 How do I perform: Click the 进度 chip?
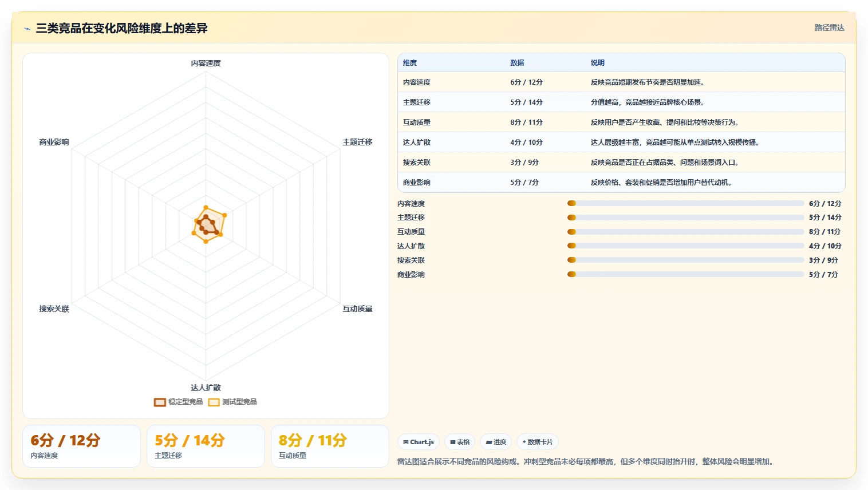point(496,442)
